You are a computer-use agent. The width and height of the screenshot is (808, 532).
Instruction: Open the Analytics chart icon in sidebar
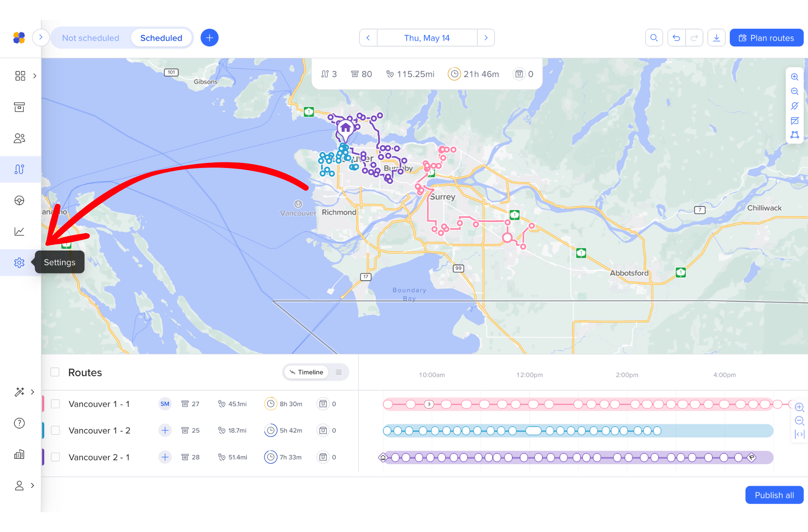pyautogui.click(x=19, y=231)
